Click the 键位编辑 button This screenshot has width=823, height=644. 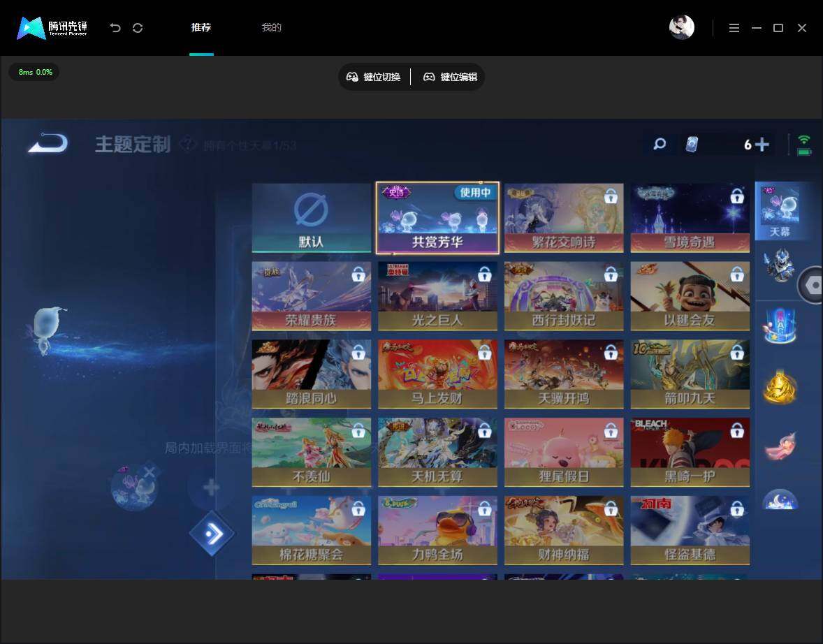451,77
